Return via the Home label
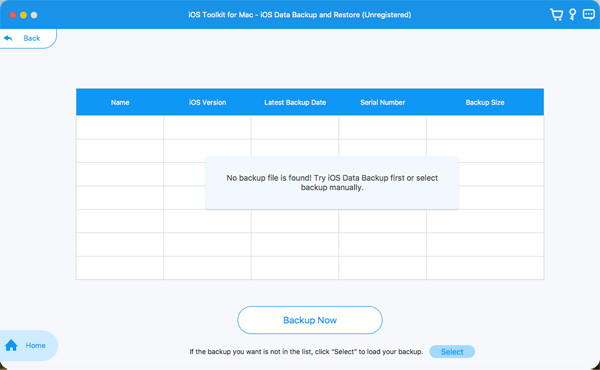 click(36, 345)
